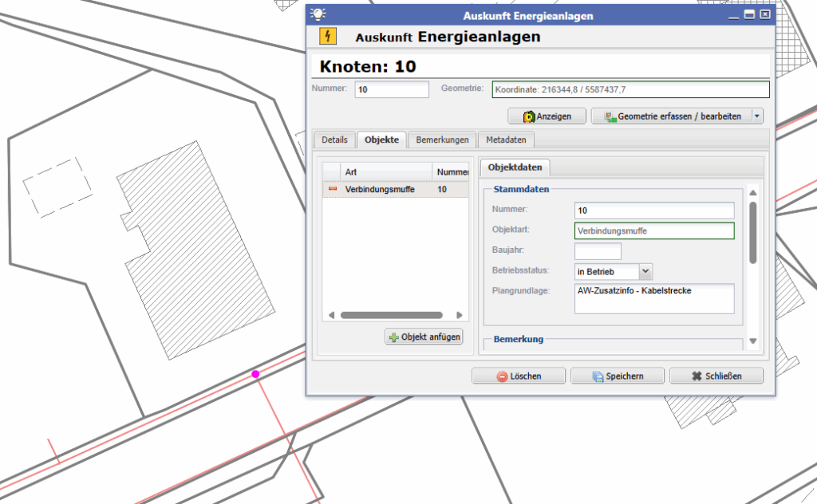Image resolution: width=817 pixels, height=504 pixels.
Task: Click the magenta node point on map
Action: (x=255, y=374)
